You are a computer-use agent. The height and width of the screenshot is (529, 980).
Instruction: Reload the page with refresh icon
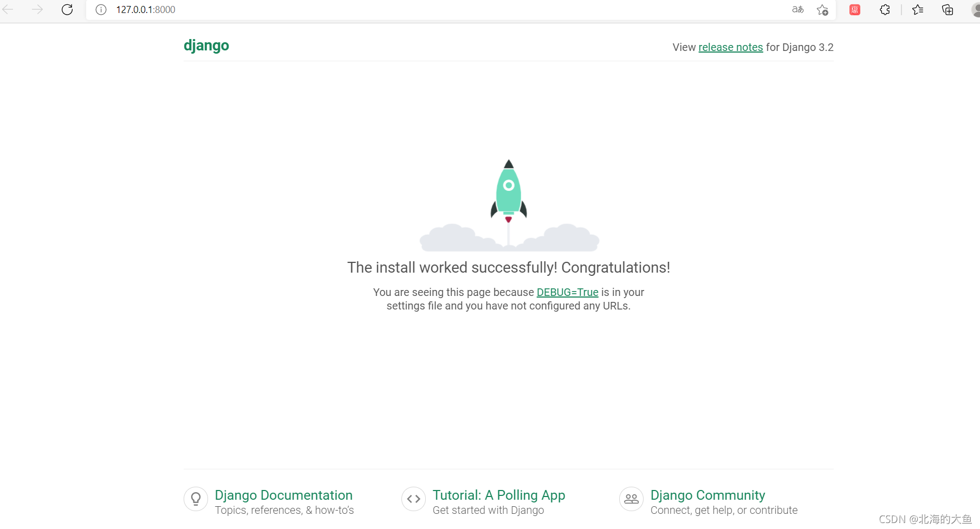tap(67, 9)
